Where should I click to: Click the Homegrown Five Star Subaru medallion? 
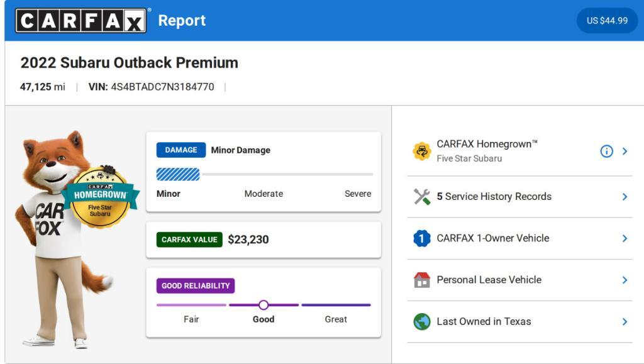pyautogui.click(x=100, y=197)
